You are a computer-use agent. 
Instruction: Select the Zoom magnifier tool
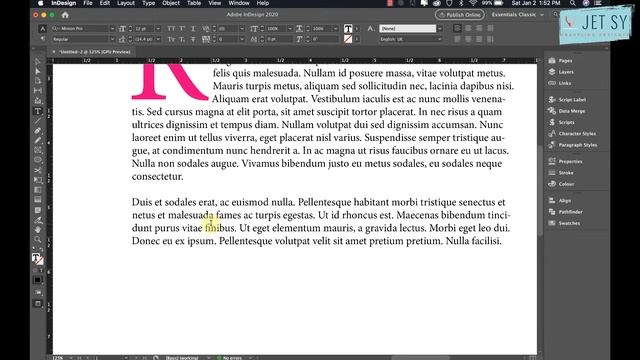point(38,240)
